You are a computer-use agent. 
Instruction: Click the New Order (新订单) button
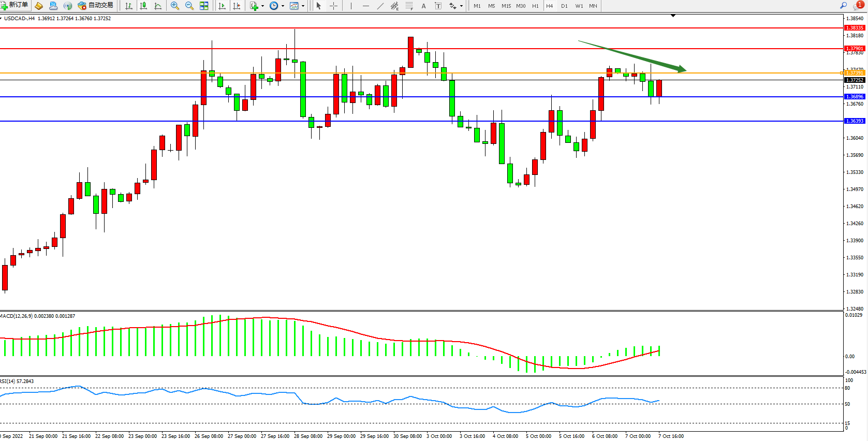[14, 6]
